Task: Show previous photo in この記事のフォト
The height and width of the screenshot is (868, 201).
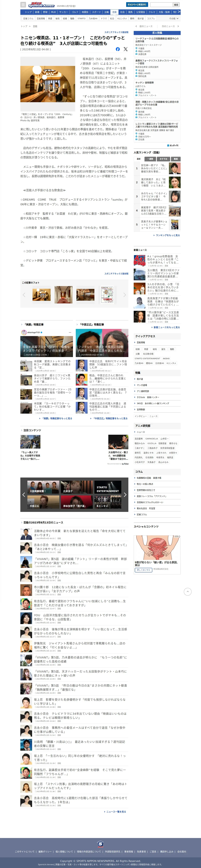Action: [24, 295]
